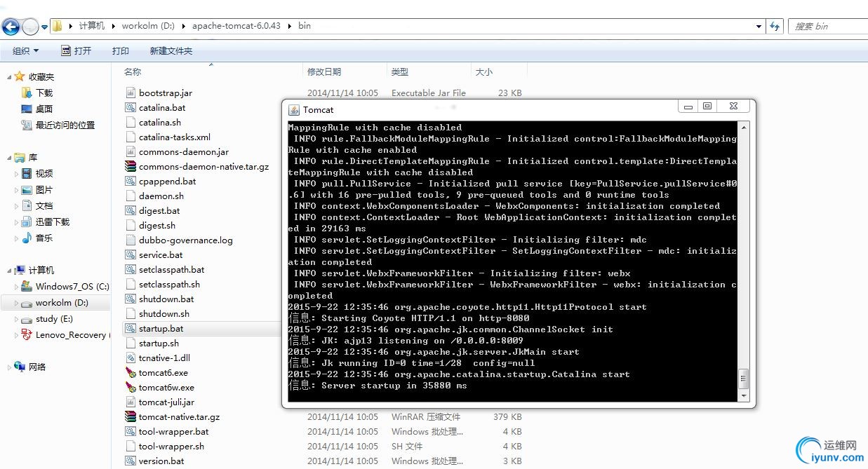Create folder via 新建文件夹
Viewport: 868px width, 469px height.
pos(171,50)
